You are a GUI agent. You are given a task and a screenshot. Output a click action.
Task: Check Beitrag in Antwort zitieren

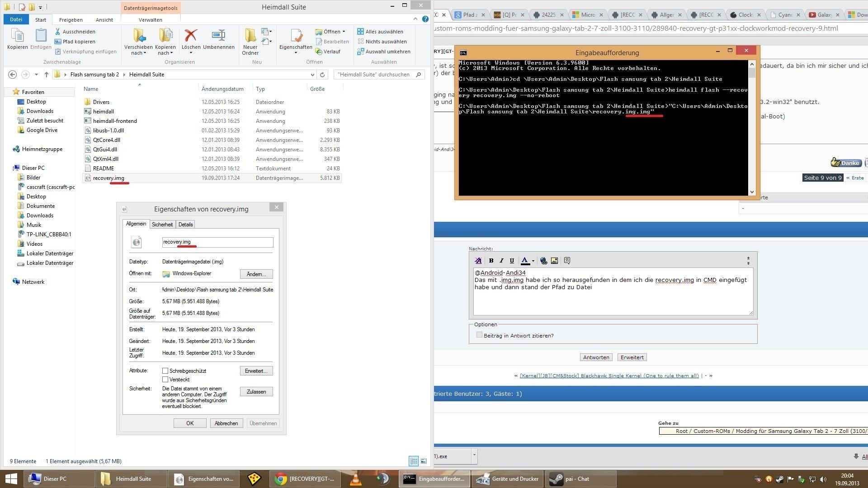pyautogui.click(x=479, y=335)
